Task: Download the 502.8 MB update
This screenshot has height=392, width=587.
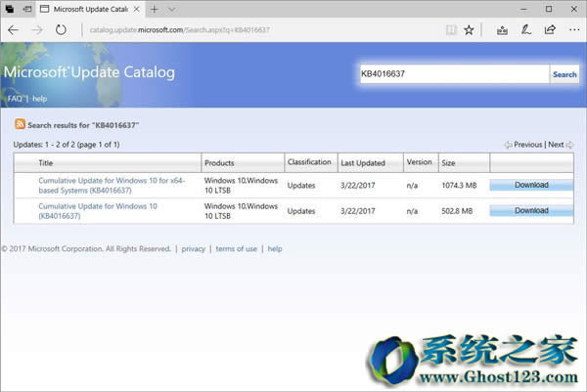Action: tap(531, 210)
